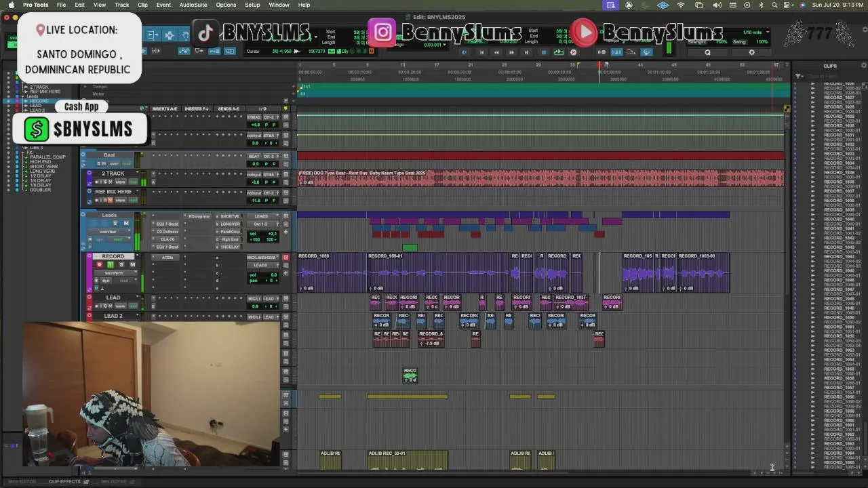This screenshot has width=868, height=488.
Task: Open 2 TRACK wave view selector
Action: pos(120,182)
